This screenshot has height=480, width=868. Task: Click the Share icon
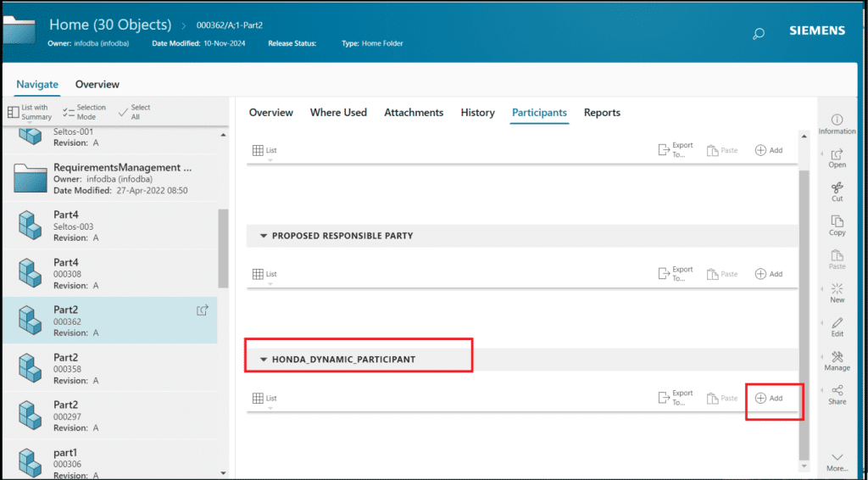837,391
